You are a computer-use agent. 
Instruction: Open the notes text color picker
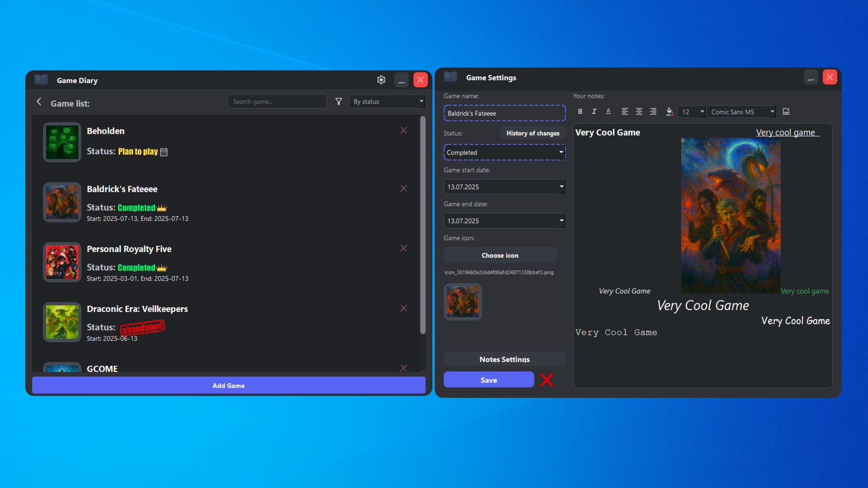click(x=670, y=112)
